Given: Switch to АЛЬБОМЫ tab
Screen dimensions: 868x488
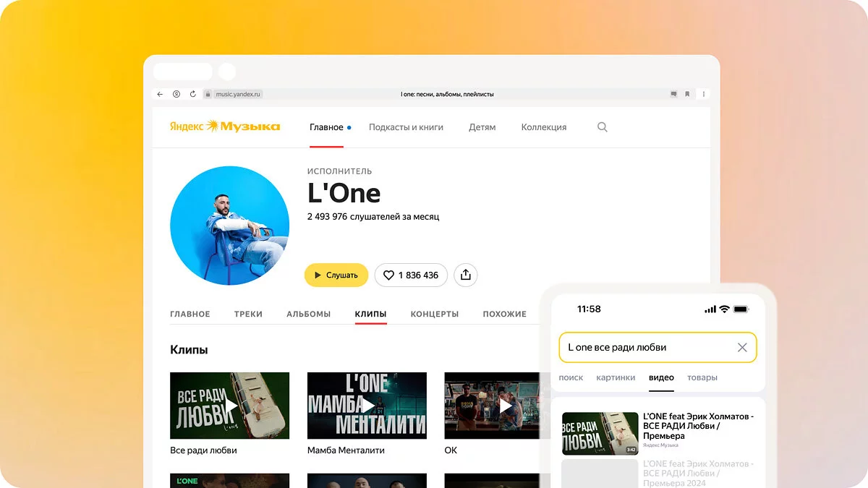Looking at the screenshot, I should (309, 314).
